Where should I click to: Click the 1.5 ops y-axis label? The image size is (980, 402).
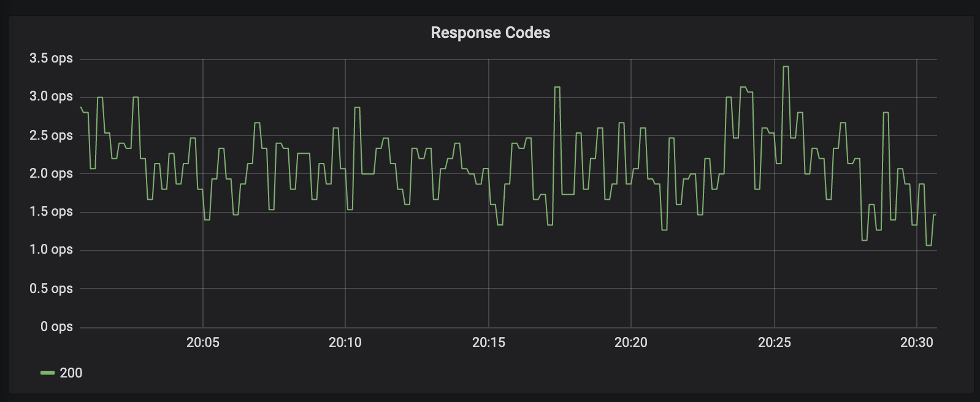click(51, 211)
